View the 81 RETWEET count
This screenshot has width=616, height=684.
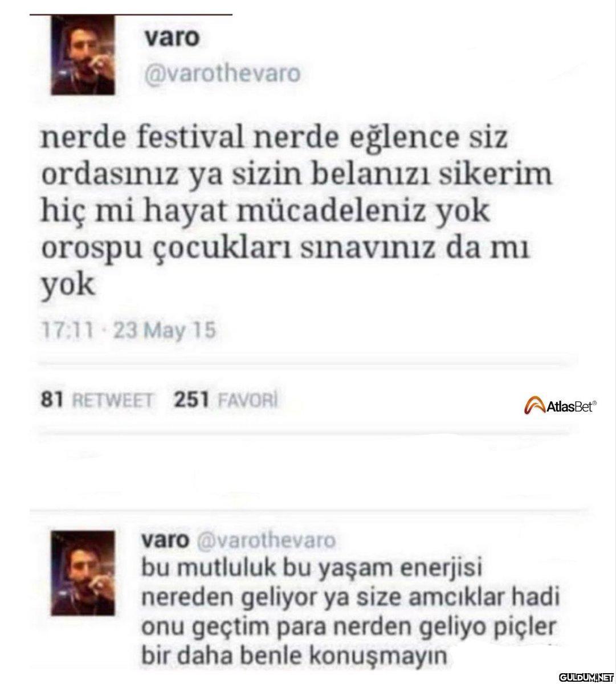[x=98, y=401]
